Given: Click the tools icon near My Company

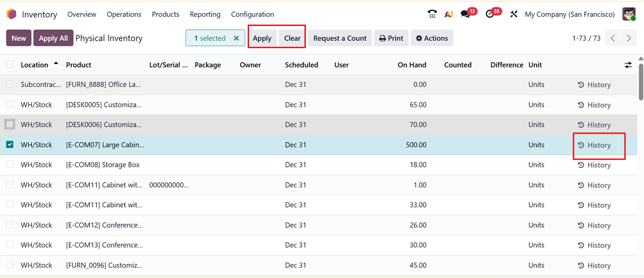Looking at the screenshot, I should tap(513, 14).
